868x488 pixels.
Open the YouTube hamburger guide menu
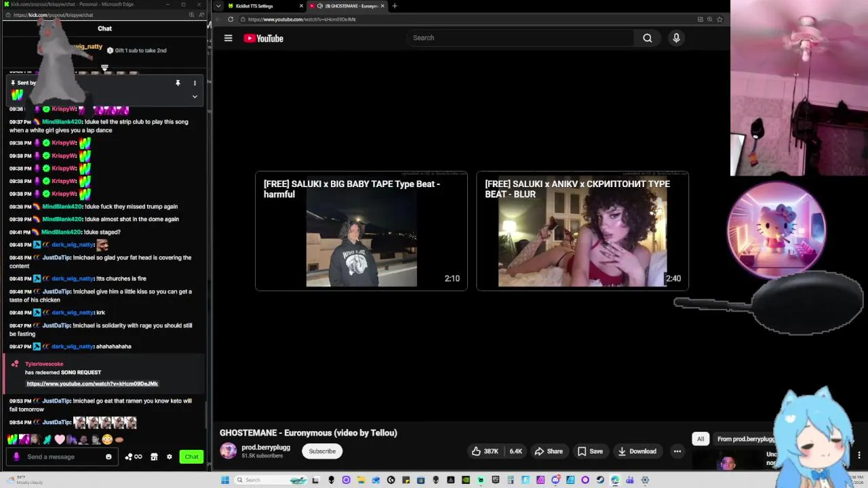click(229, 38)
